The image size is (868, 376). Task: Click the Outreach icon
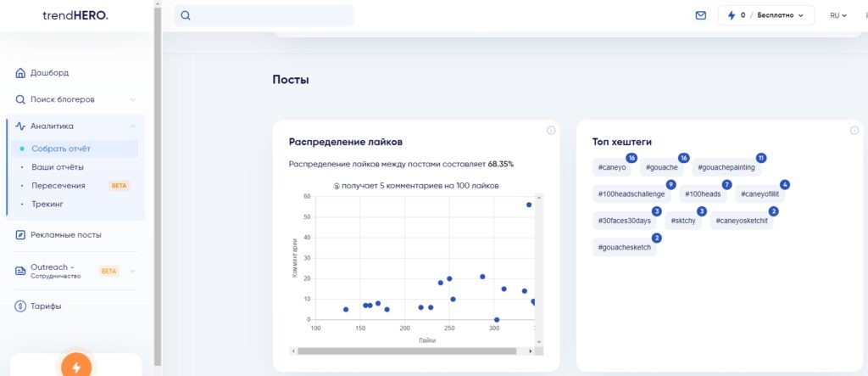click(x=20, y=272)
